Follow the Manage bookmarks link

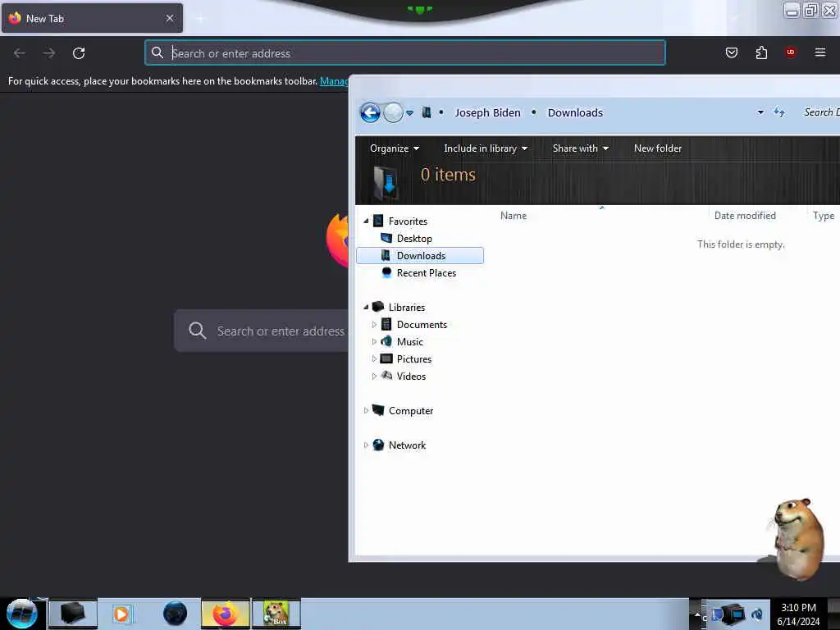[334, 81]
